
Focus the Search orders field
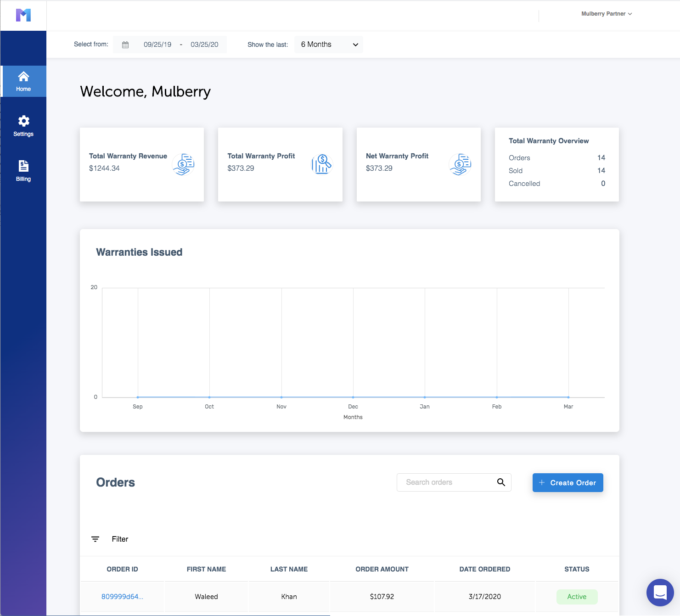pyautogui.click(x=454, y=482)
